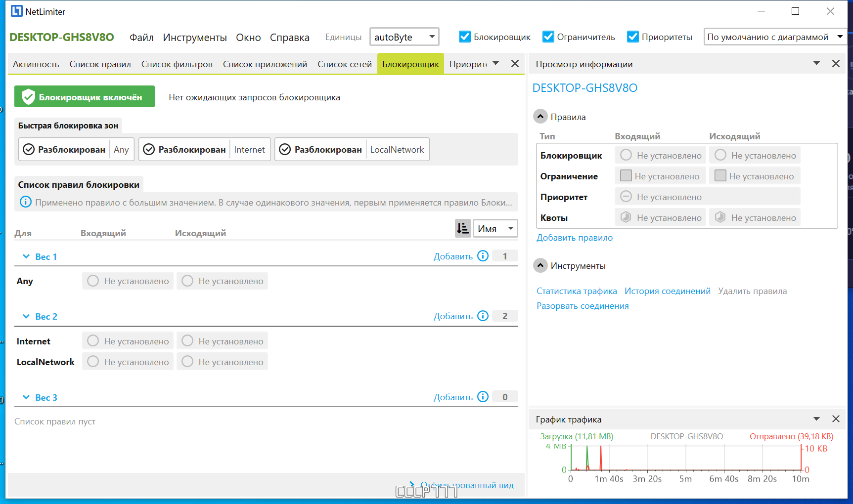Click the Блокировщик включён button

click(x=85, y=96)
